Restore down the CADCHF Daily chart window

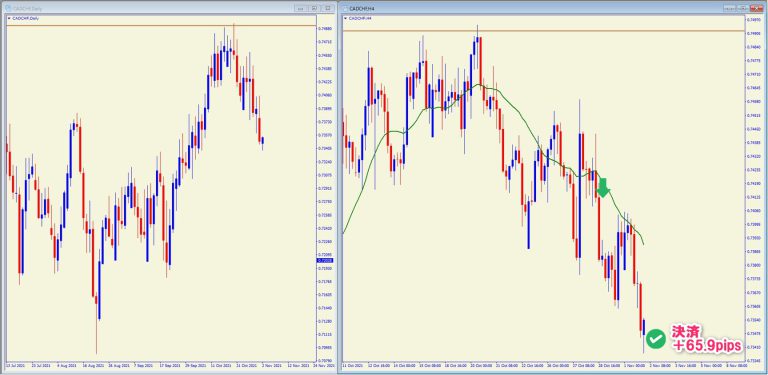point(314,8)
